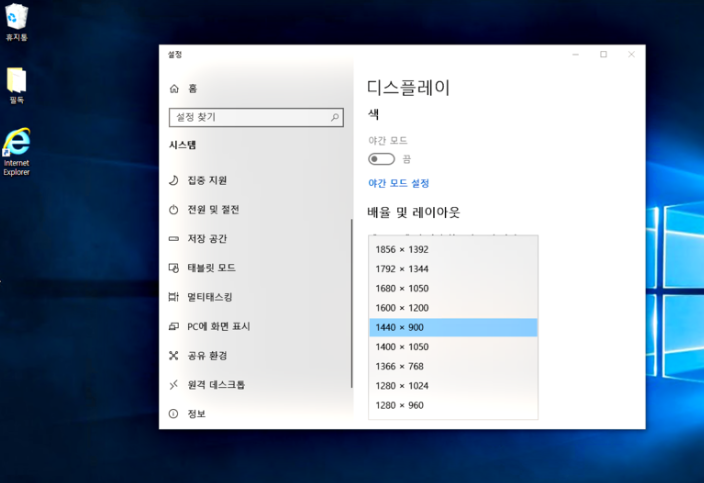Choose resolution 1280 × 960
The width and height of the screenshot is (704, 483).
(453, 405)
